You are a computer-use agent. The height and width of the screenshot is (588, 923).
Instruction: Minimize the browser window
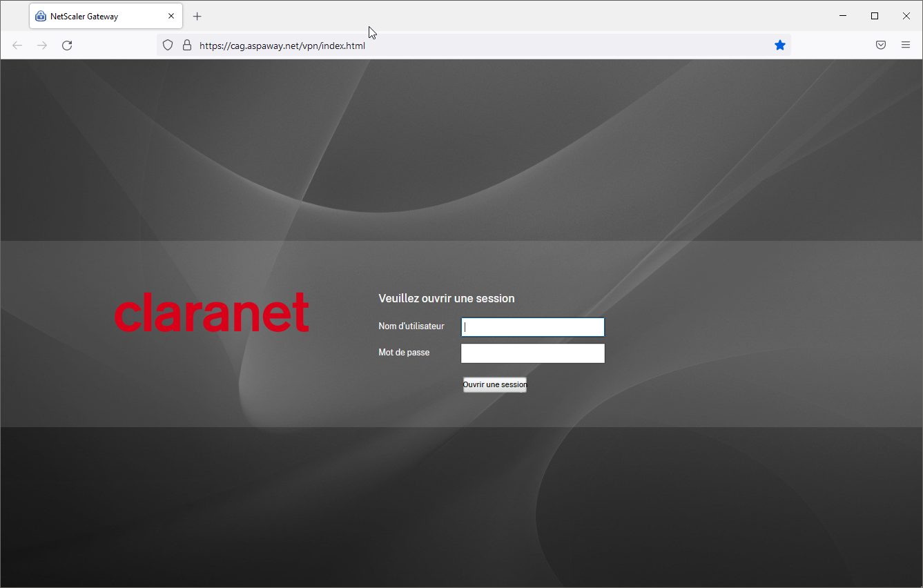click(x=843, y=16)
